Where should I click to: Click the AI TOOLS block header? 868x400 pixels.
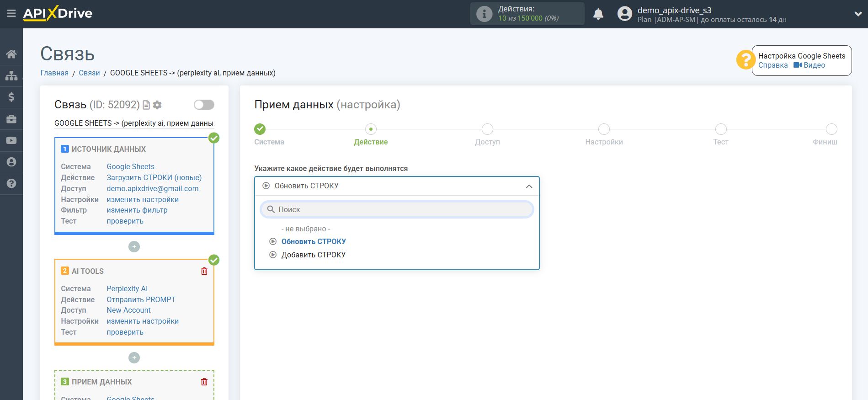[x=88, y=271]
